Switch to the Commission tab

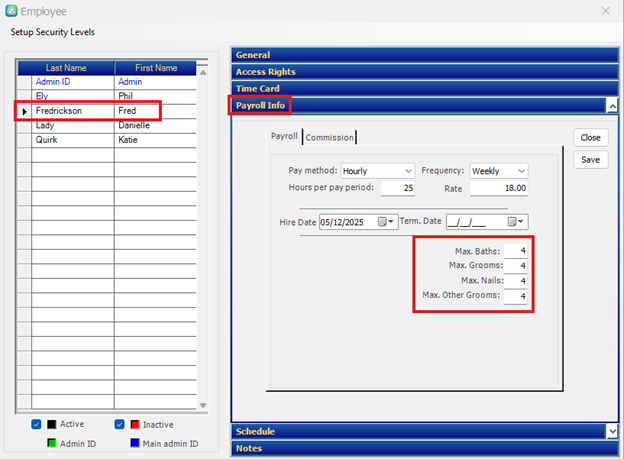(x=329, y=137)
